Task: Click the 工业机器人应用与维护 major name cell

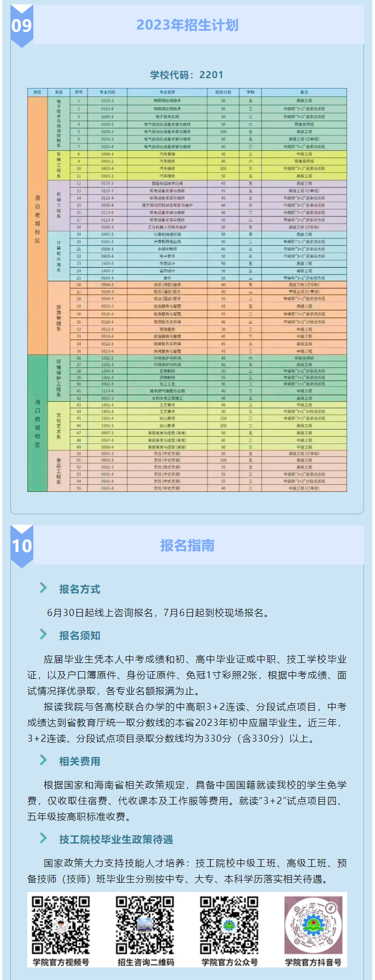Action: tap(167, 227)
